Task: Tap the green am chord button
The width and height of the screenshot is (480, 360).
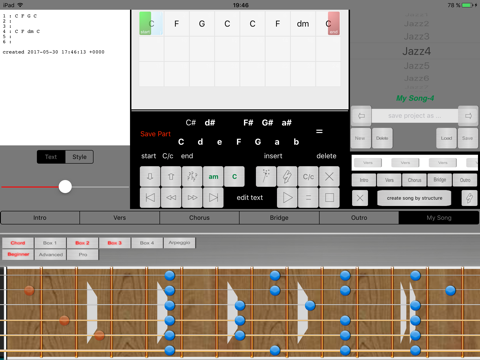Action: click(x=213, y=177)
